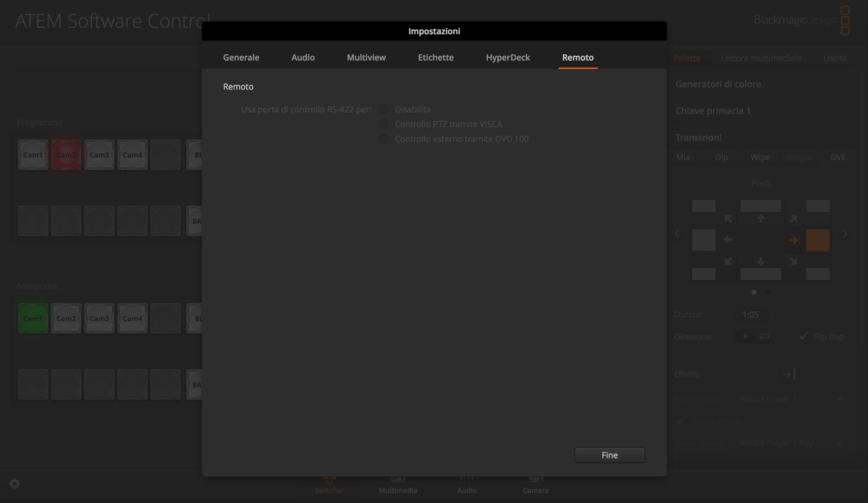Toggle the Flip flop checkbox
The width and height of the screenshot is (868, 503).
tap(803, 336)
